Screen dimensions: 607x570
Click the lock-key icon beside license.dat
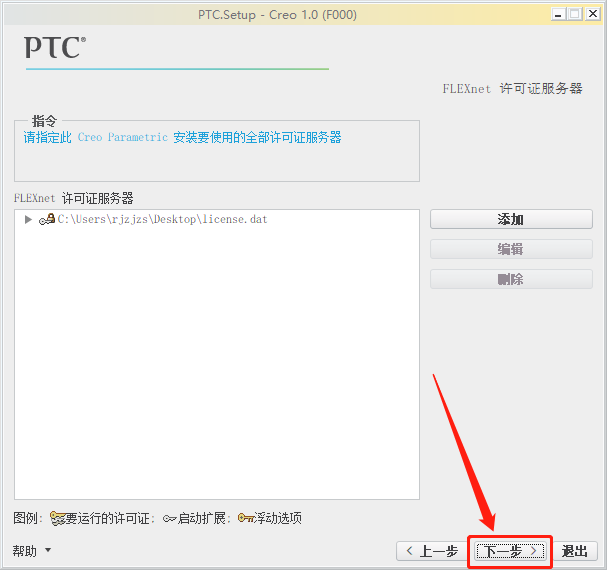47,220
